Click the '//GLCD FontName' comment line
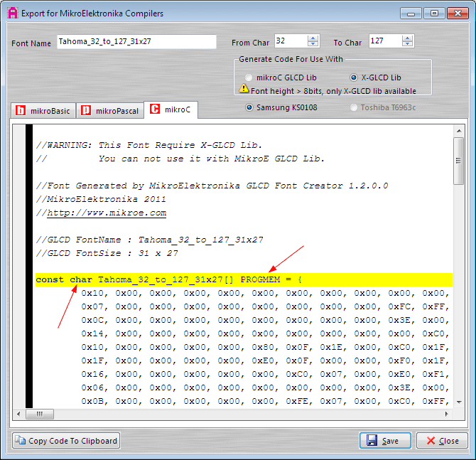Screen dimensions: 476x460 149,240
